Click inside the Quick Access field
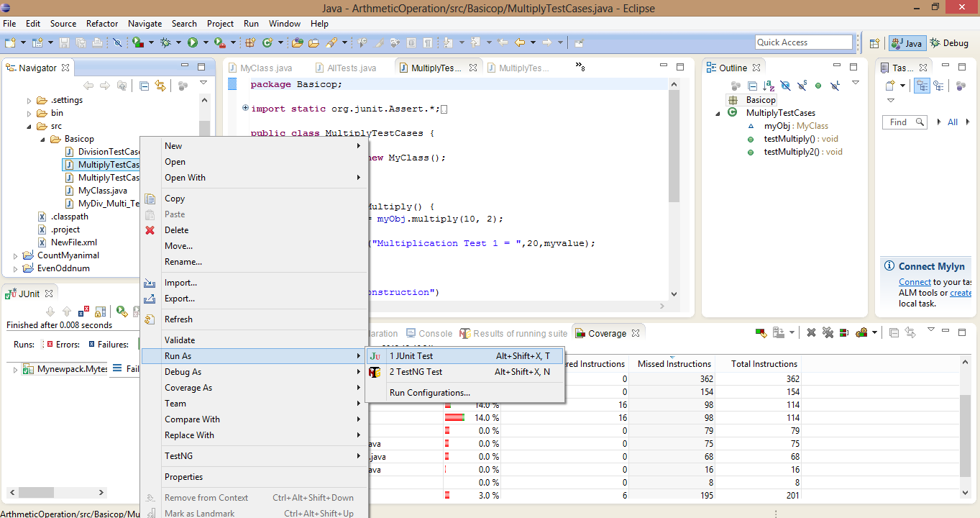This screenshot has height=518, width=980. click(803, 42)
